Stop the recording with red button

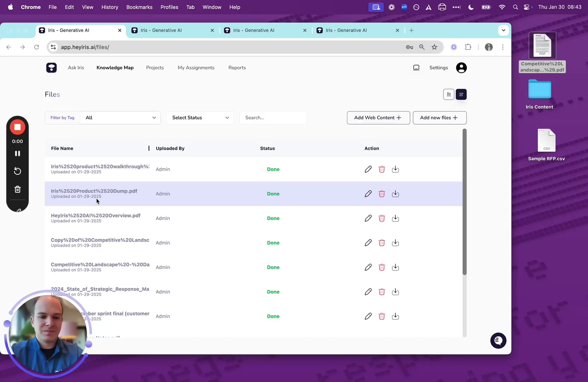(17, 127)
